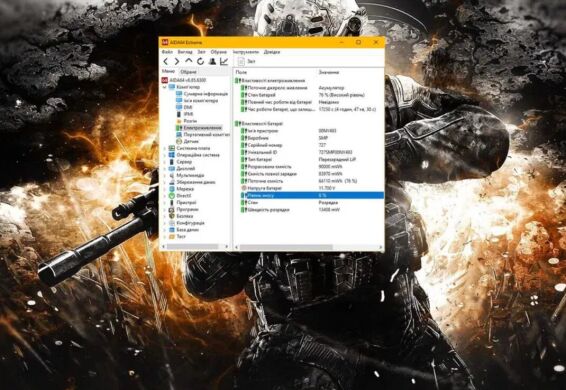
Task: Click the user silhouette toolbar icon
Action: 212,61
